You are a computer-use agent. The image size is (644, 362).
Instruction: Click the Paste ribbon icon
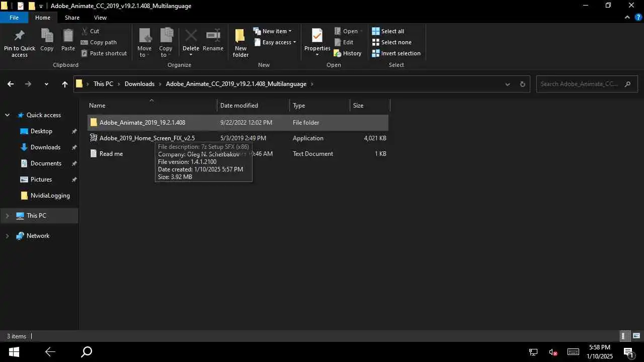[68, 40]
